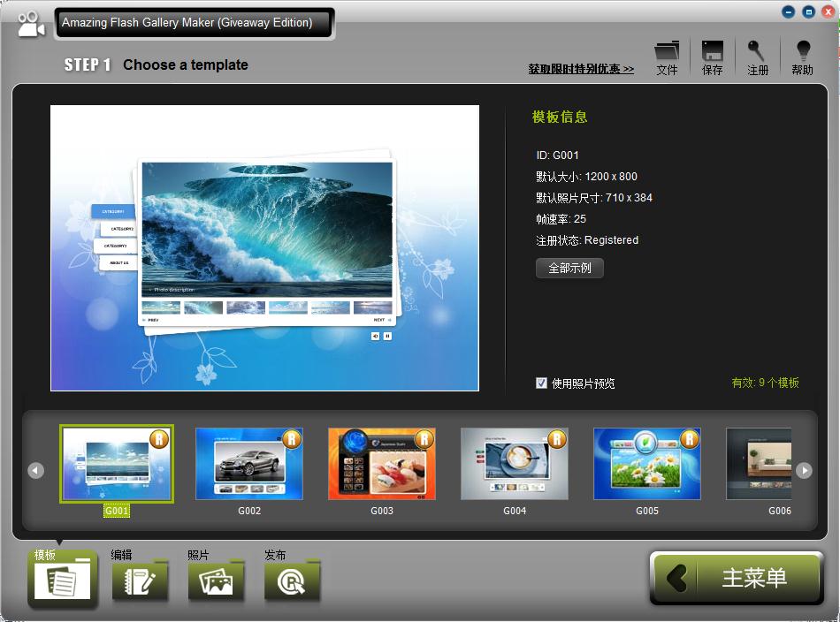
Task: Switch to the 模板 (Template) step tab
Action: point(63,578)
